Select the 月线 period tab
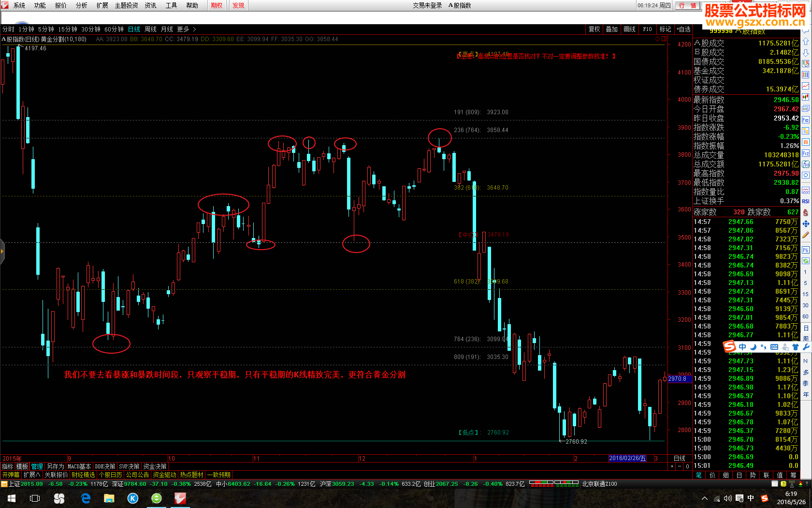The image size is (812, 508). [x=167, y=29]
